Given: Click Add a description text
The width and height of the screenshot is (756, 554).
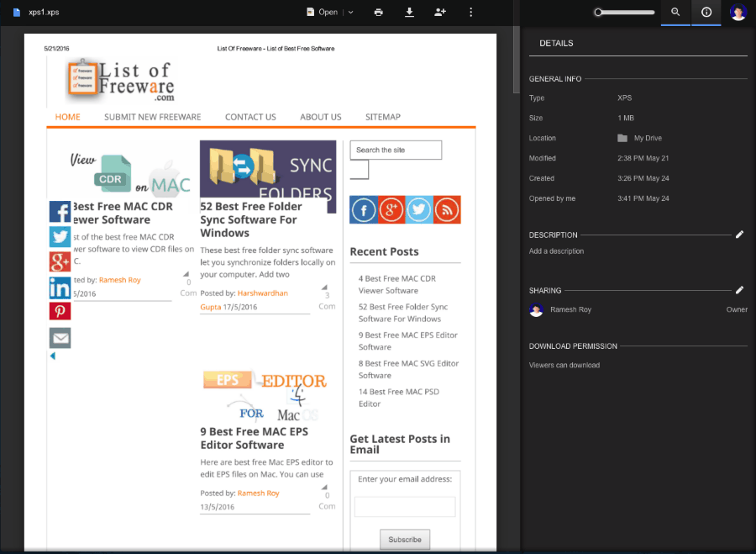Looking at the screenshot, I should pyautogui.click(x=556, y=251).
